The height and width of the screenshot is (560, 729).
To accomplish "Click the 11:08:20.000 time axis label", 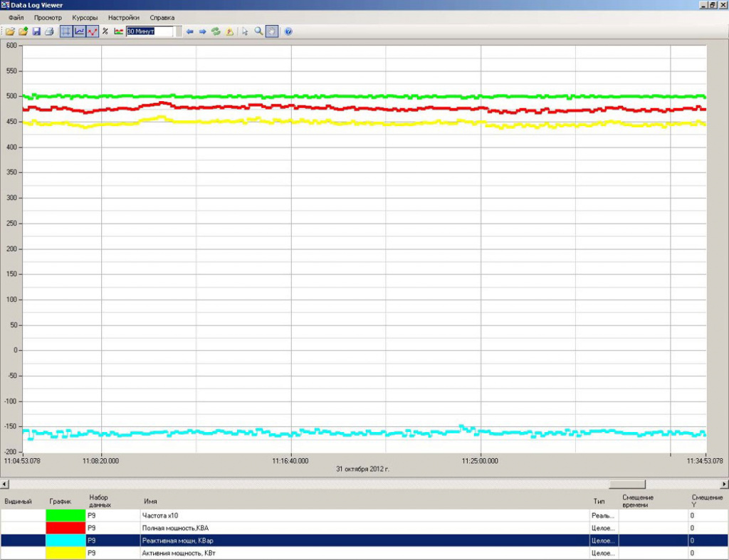I will pos(100,461).
